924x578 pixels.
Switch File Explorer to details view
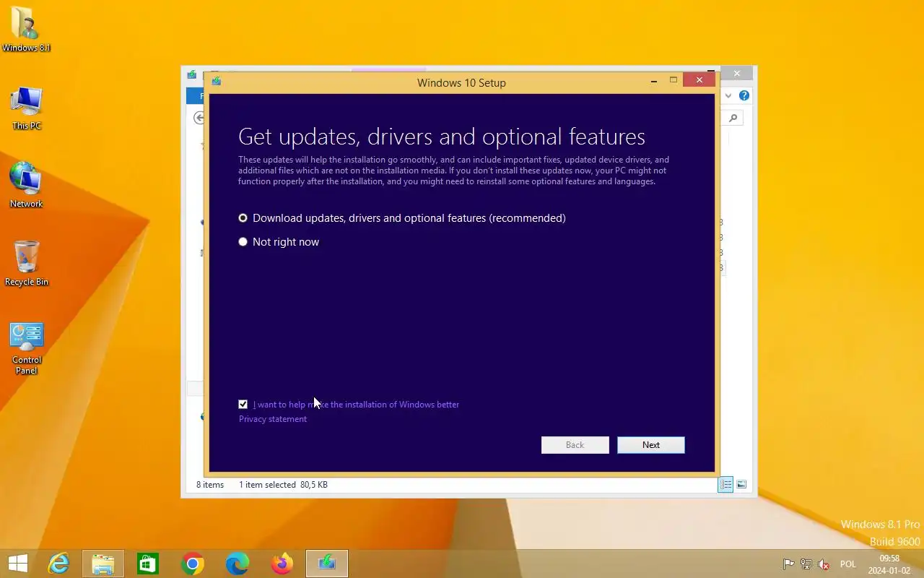(x=725, y=485)
